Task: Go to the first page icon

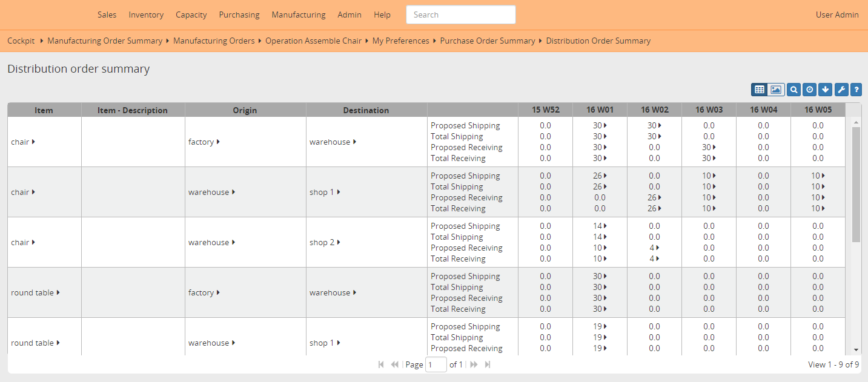Action: pyautogui.click(x=381, y=364)
